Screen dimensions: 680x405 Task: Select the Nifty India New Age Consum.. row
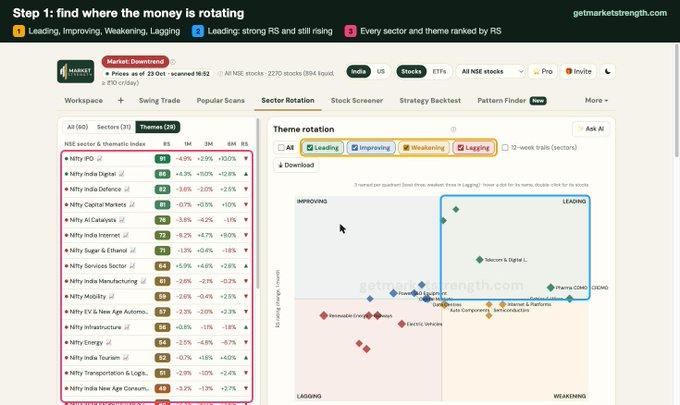pos(157,389)
